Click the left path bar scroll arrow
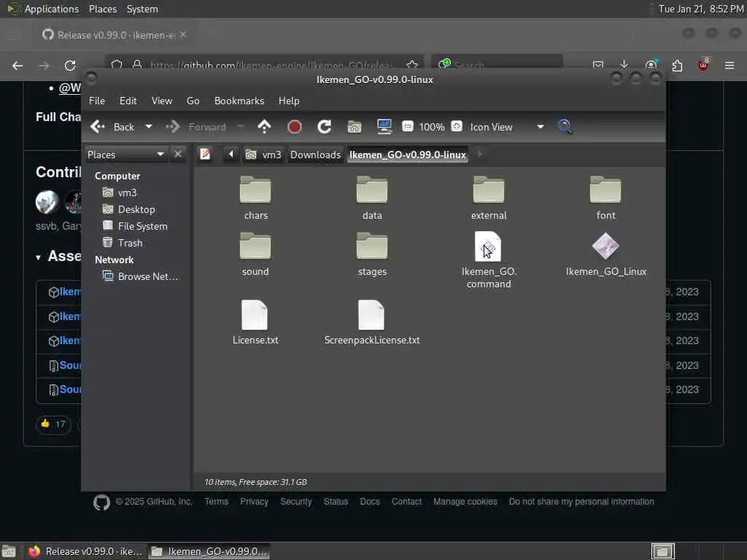 coord(231,154)
